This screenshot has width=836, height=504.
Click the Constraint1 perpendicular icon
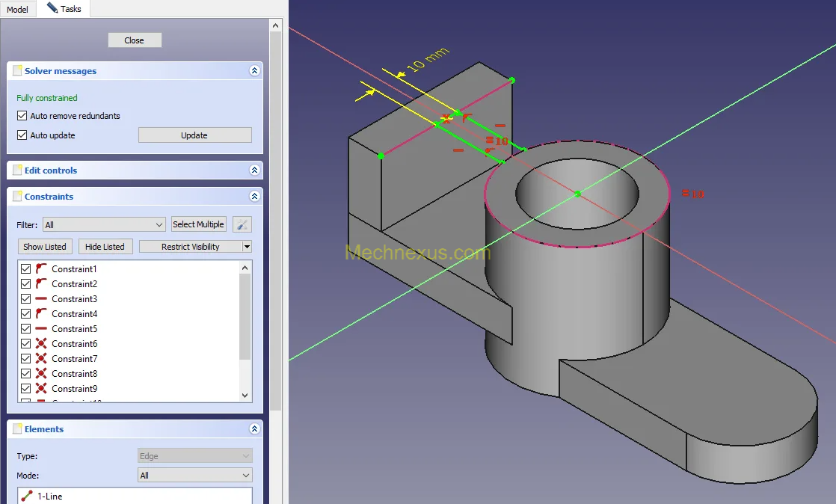(41, 268)
